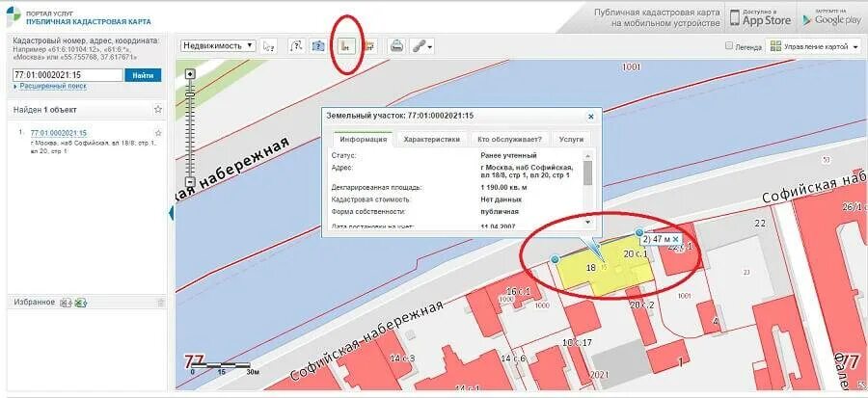Viewport: 868px width, 398px height.
Task: Click the popup scrollbar thumb
Action: 588,172
